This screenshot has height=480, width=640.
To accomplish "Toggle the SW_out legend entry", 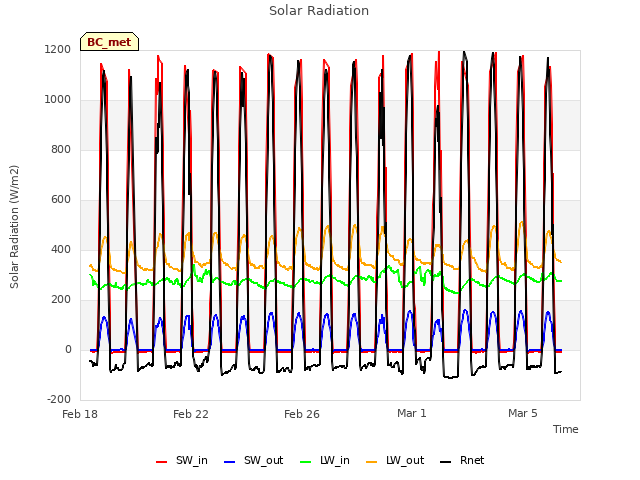I will (x=253, y=461).
